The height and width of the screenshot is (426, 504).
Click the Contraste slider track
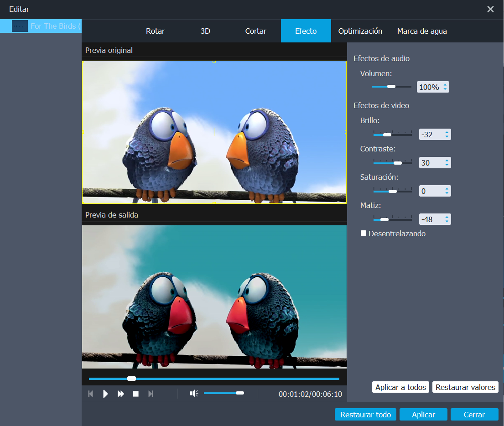(392, 163)
